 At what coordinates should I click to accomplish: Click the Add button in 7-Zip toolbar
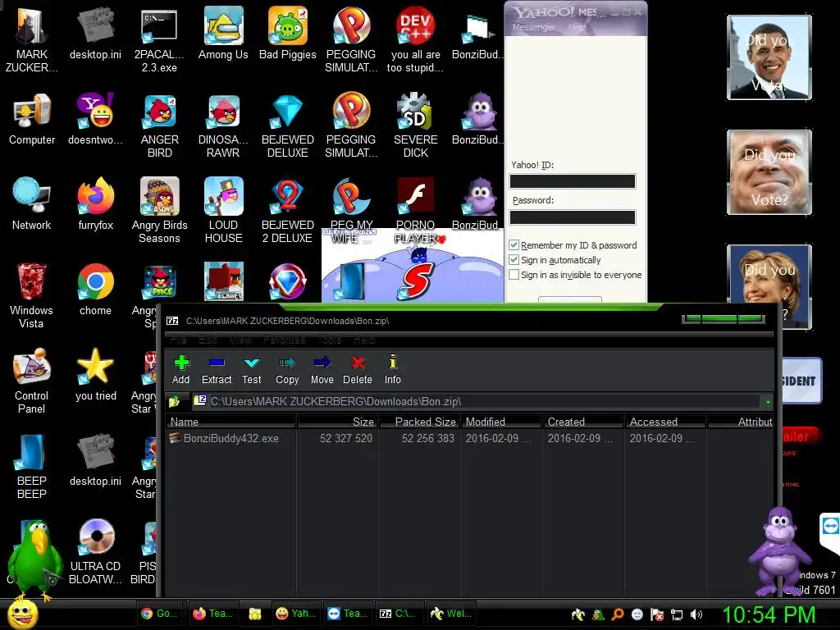tap(181, 370)
